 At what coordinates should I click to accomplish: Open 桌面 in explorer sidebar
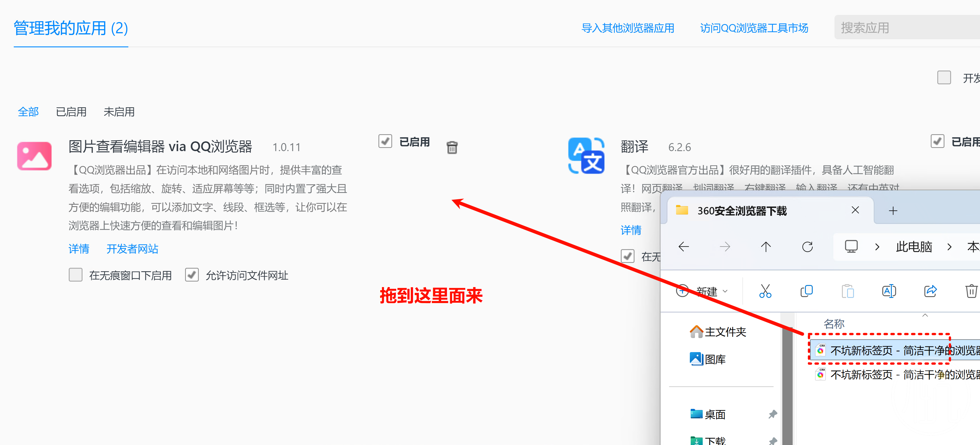coord(708,414)
